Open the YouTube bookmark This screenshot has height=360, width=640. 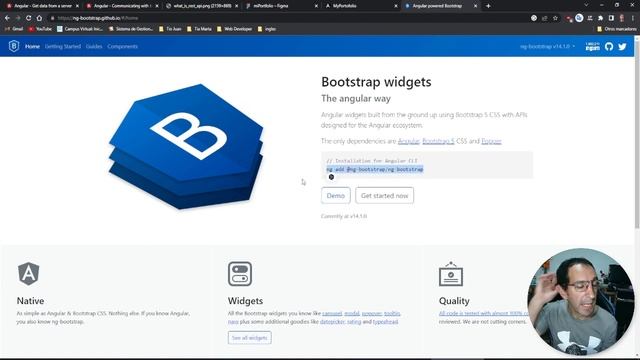40,29
